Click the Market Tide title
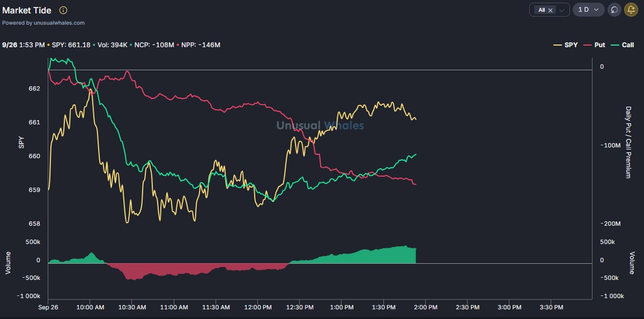This screenshot has height=319, width=644. click(27, 10)
